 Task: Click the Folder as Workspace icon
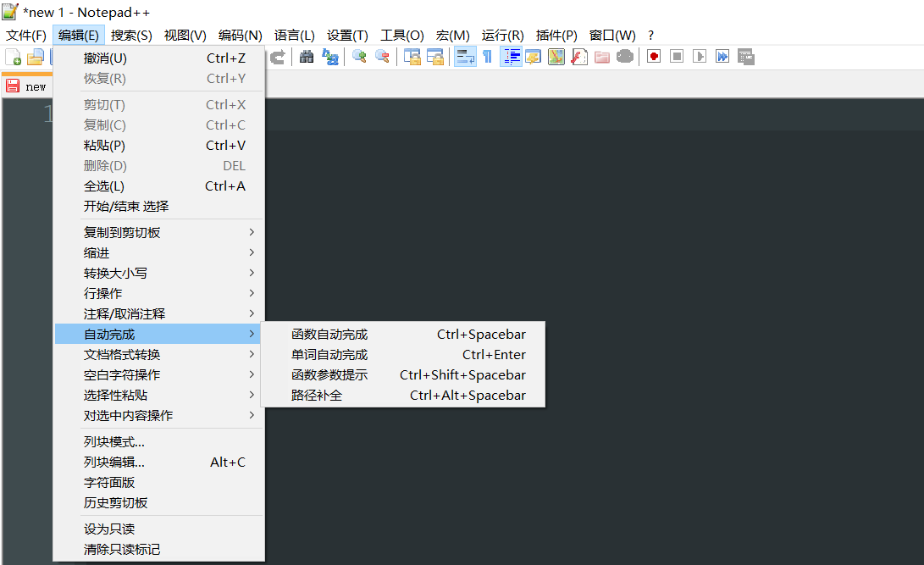click(601, 57)
